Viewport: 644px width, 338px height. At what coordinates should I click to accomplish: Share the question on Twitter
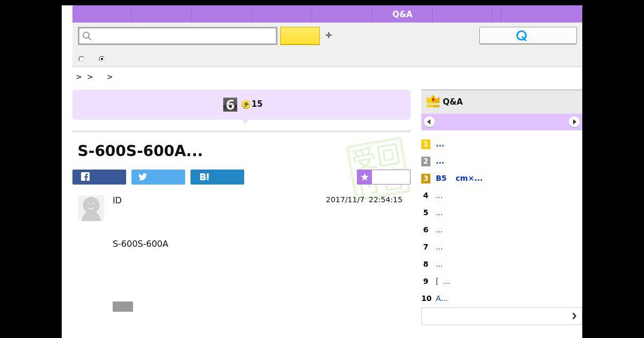coord(158,177)
